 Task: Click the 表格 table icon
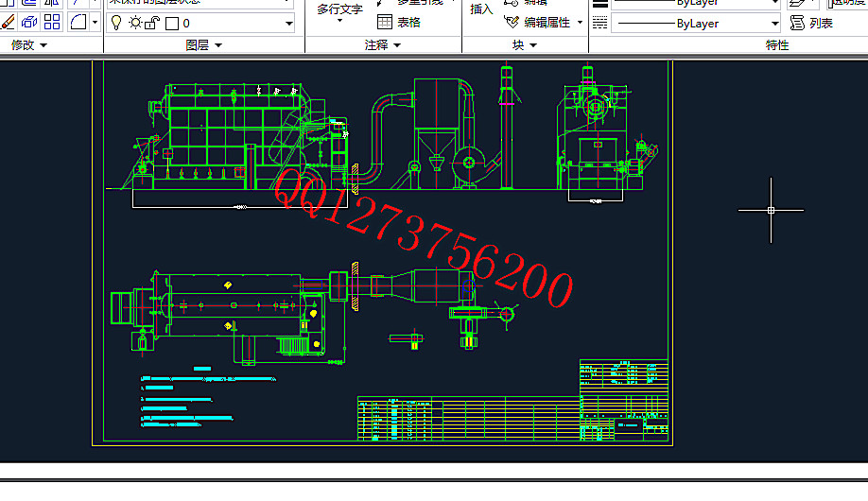coord(385,22)
